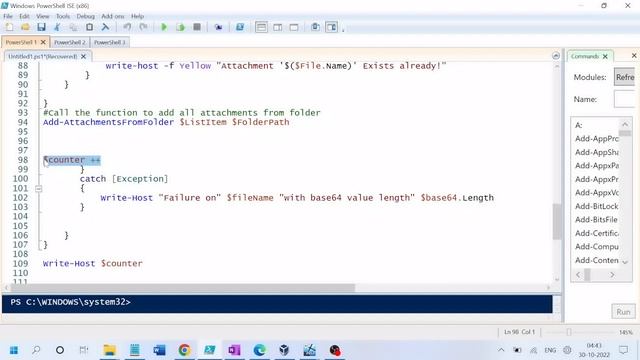Open the Add-ons menu
This screenshot has width=640, height=360.
[x=113, y=16]
